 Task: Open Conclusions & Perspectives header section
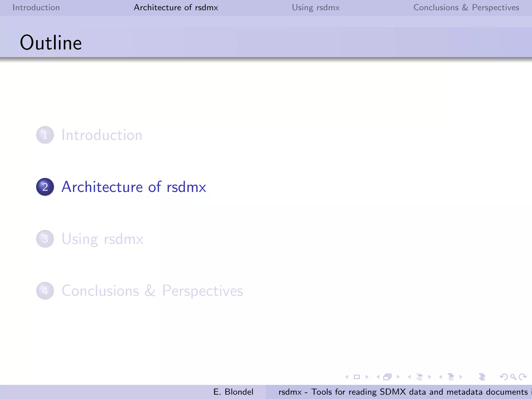coord(466,8)
